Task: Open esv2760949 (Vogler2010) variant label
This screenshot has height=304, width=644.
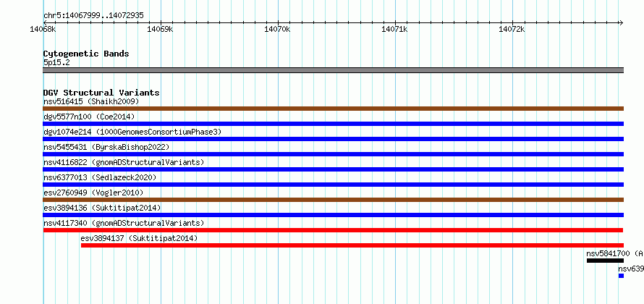Action: [93, 193]
